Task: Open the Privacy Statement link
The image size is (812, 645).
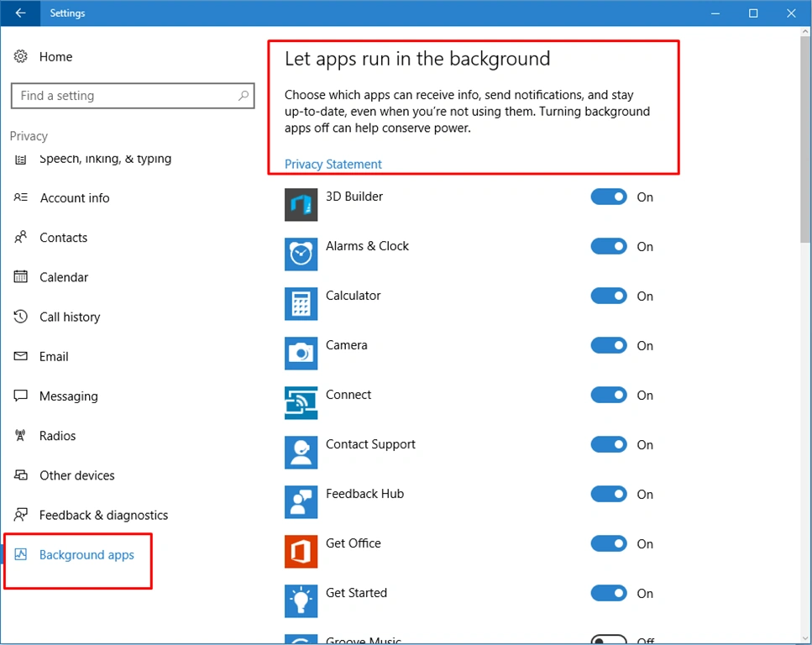Action: click(333, 165)
